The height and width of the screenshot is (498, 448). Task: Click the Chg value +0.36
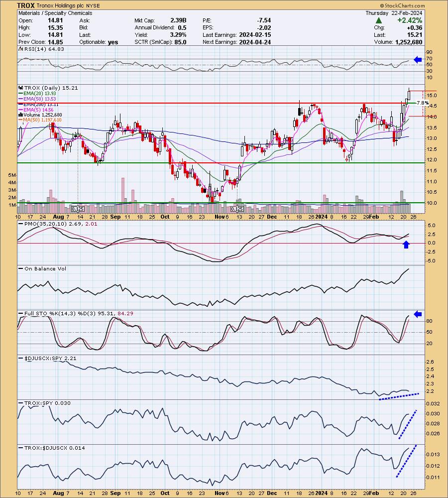point(415,27)
